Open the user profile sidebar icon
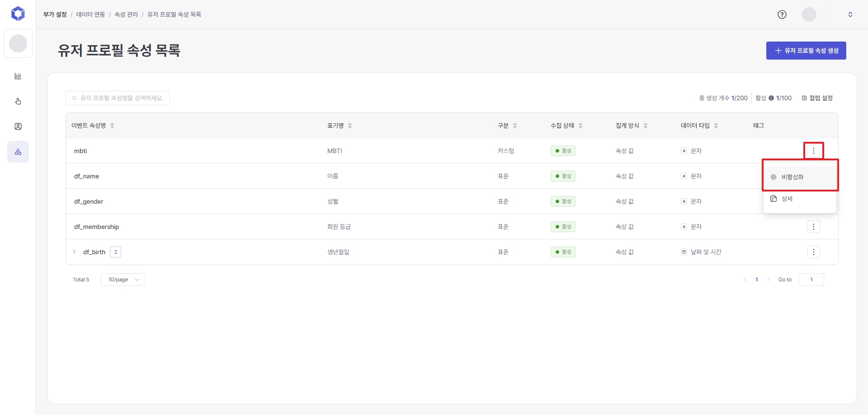 click(x=18, y=126)
